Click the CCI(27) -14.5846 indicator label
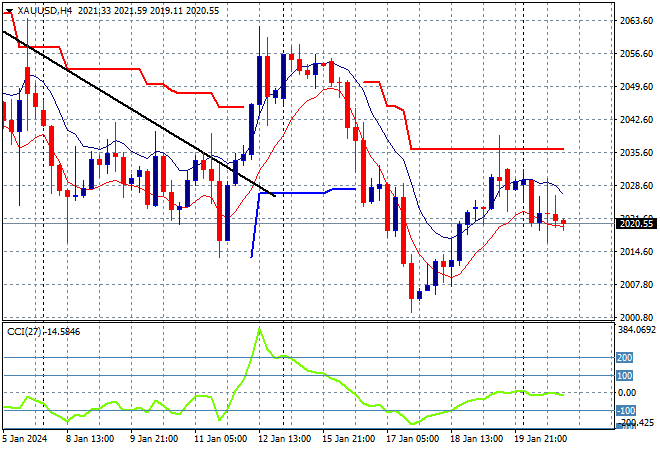This screenshot has width=660, height=450. [43, 332]
